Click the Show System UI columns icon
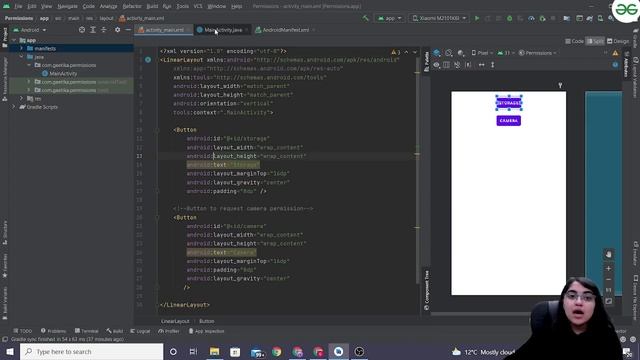This screenshot has height=360, width=640. pos(447,65)
